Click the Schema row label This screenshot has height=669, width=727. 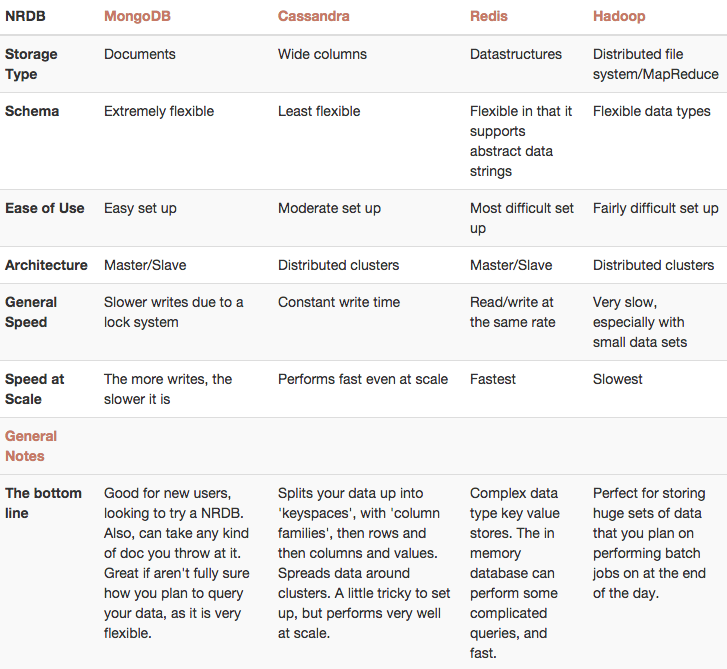click(32, 111)
